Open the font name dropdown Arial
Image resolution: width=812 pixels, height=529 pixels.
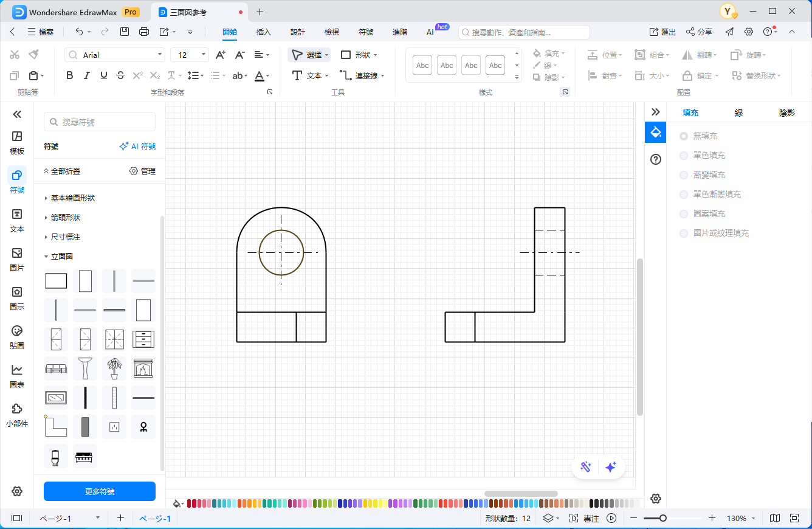click(x=115, y=55)
